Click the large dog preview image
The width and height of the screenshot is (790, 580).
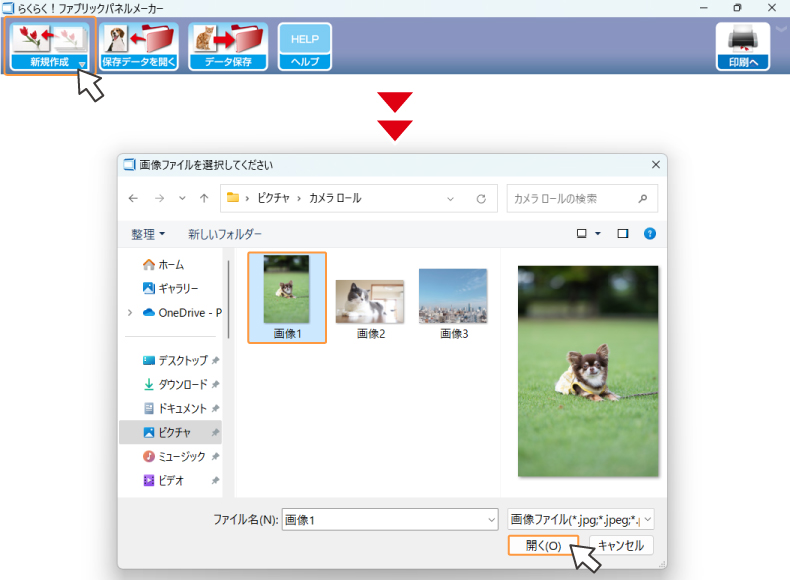pos(588,371)
